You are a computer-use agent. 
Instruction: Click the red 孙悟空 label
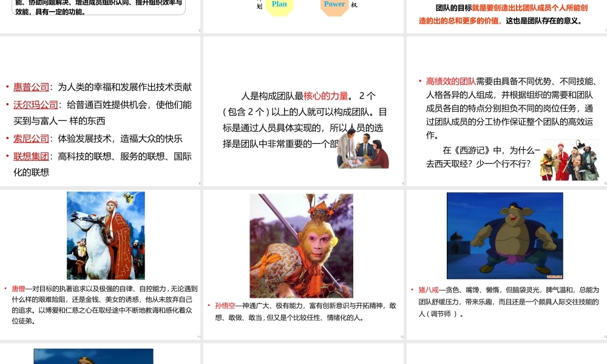pos(225,306)
